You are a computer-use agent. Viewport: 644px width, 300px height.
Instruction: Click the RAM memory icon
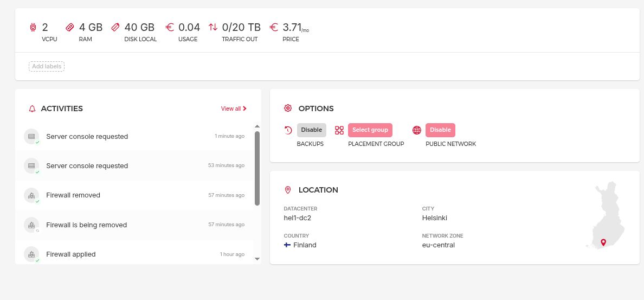point(69,27)
